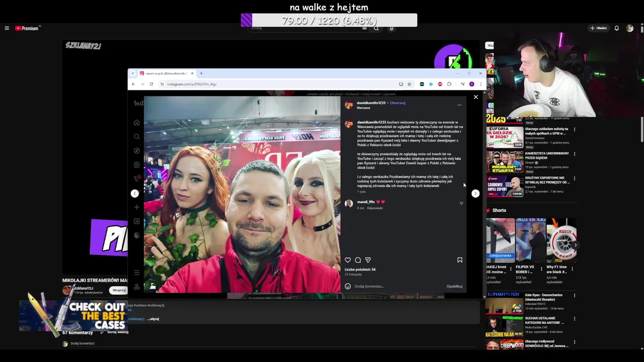Bookmark this page with the star icon
Screen dimensions: 644x362
coord(409,84)
